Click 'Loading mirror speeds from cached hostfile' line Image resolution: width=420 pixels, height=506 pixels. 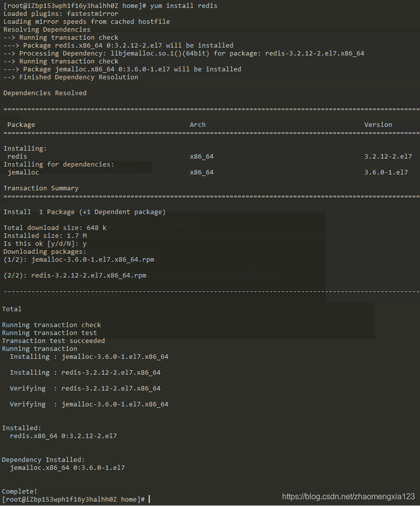[86, 22]
